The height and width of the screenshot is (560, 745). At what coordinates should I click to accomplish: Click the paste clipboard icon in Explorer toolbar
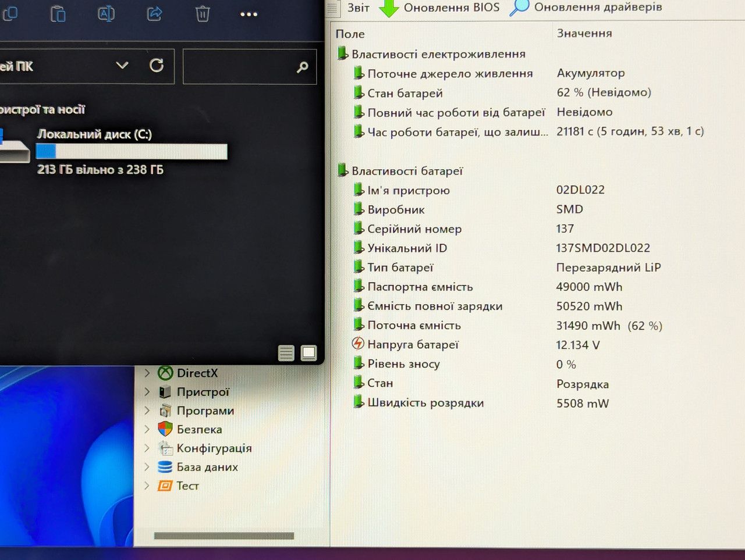[x=58, y=13]
